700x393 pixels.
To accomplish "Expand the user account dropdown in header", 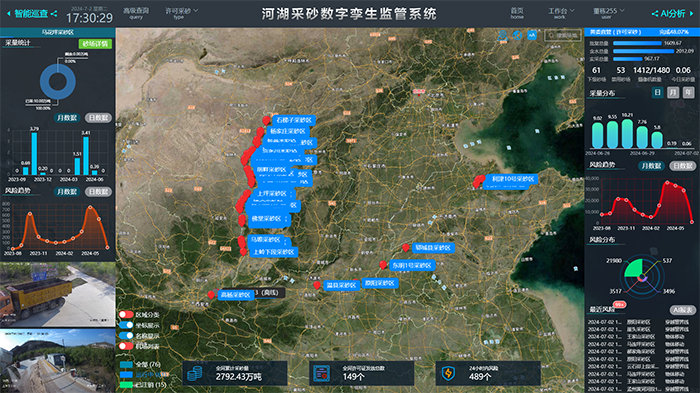I will click(x=608, y=13).
